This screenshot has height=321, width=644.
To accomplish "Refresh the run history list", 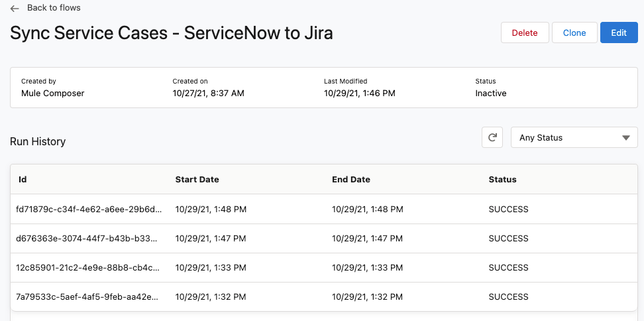I will click(492, 137).
